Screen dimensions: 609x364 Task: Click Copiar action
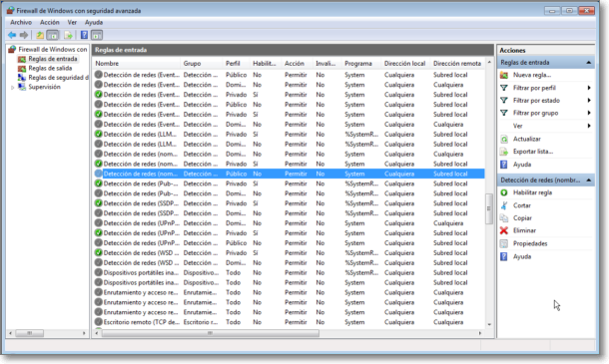tap(522, 218)
